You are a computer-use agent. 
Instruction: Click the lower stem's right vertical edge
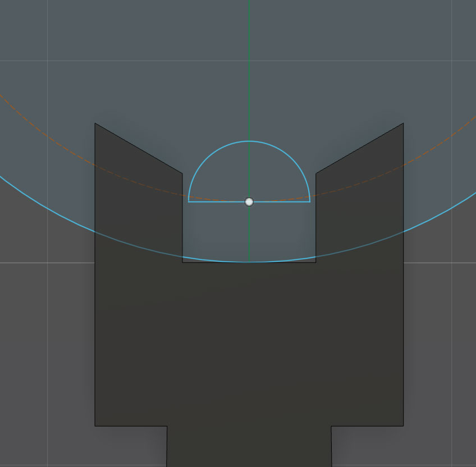[x=331, y=447]
